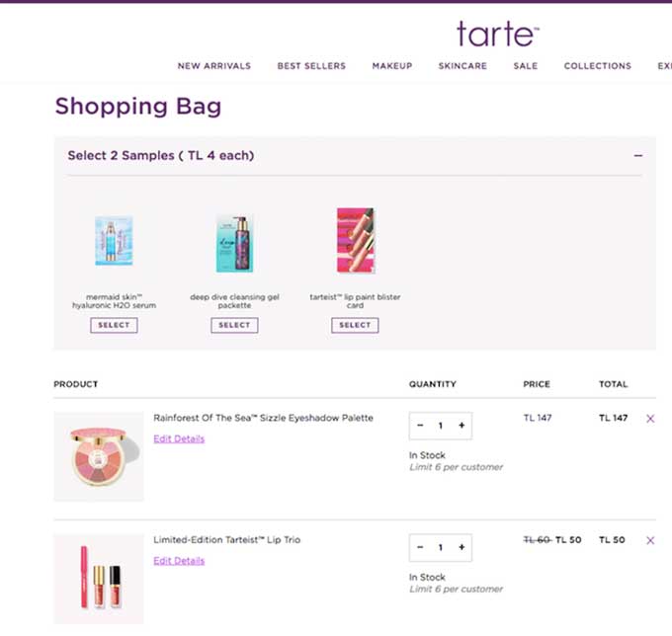The height and width of the screenshot is (636, 672).
Task: Click the PRICE column header
Action: tap(537, 384)
